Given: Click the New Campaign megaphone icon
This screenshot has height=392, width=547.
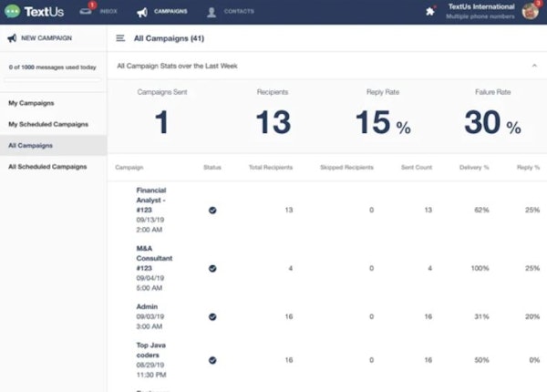Looking at the screenshot, I should pos(12,39).
